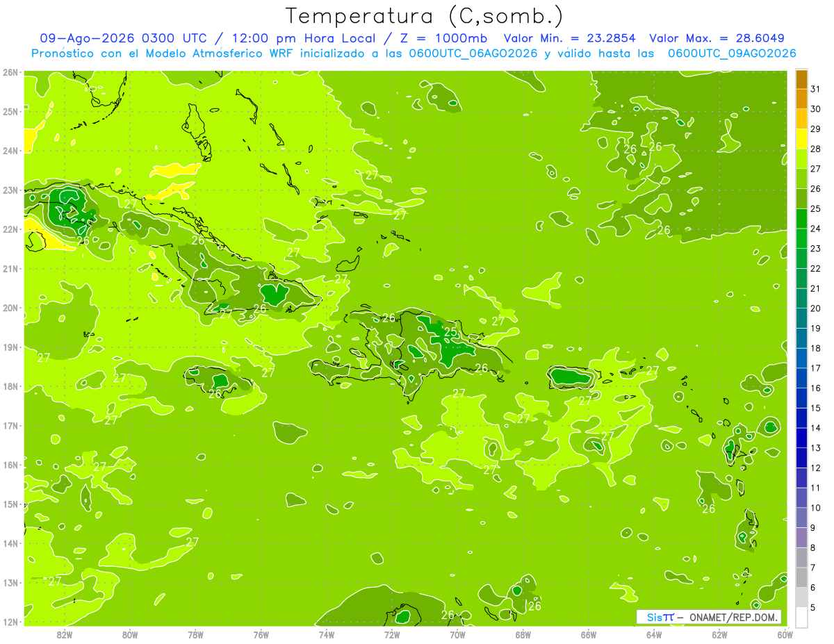Click the '19N' latitude axis label
Viewport: 834px width, 644px height.
(x=10, y=347)
